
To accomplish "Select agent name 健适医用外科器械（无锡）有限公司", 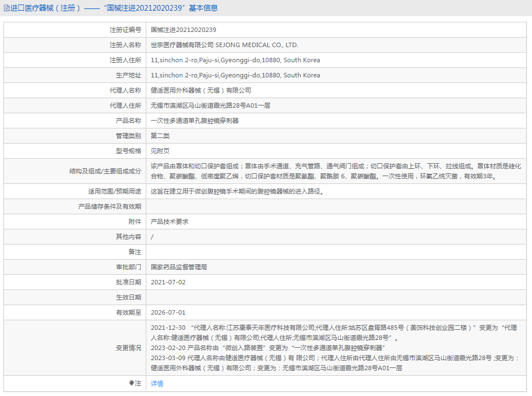I will pos(201,90).
